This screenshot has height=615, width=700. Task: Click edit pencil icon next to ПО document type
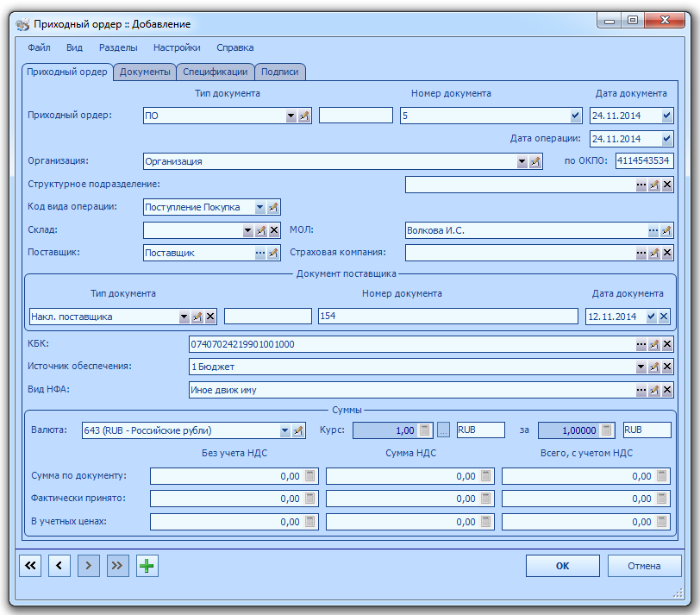pyautogui.click(x=304, y=116)
